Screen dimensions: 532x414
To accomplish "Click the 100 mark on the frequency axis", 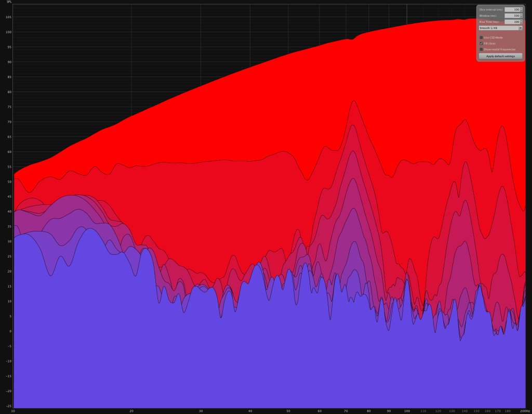I will (407, 411).
